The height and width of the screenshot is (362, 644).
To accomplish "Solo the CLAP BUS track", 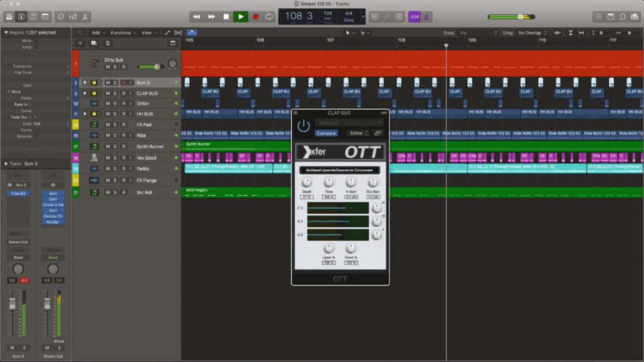I will click(x=115, y=93).
